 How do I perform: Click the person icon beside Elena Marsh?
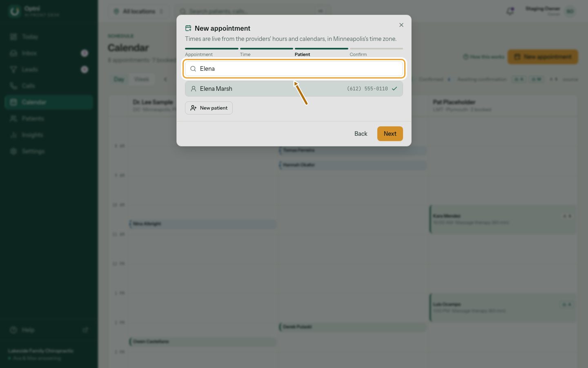click(x=194, y=89)
